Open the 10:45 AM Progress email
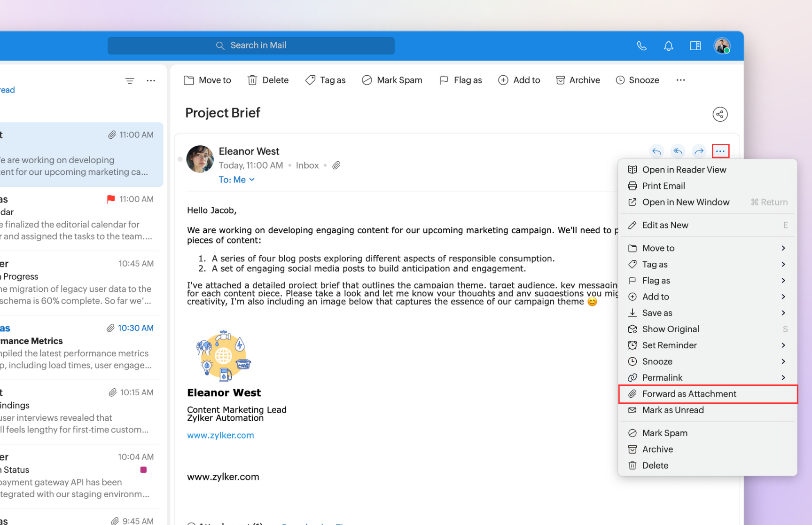This screenshot has height=525, width=812. coord(79,282)
